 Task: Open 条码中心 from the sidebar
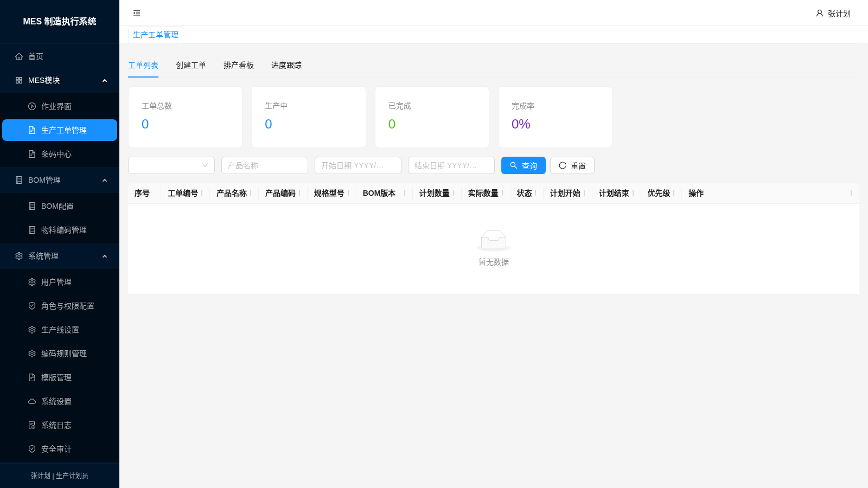[x=60, y=154]
